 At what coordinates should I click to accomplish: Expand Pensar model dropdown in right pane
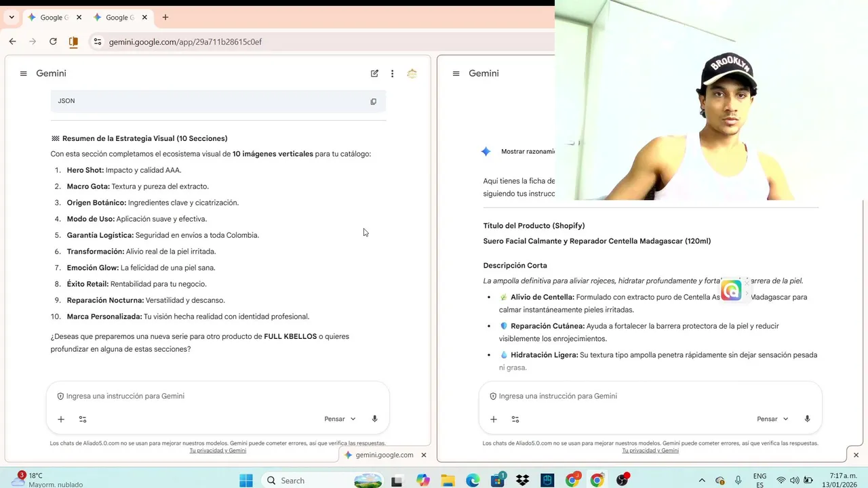tap(772, 419)
